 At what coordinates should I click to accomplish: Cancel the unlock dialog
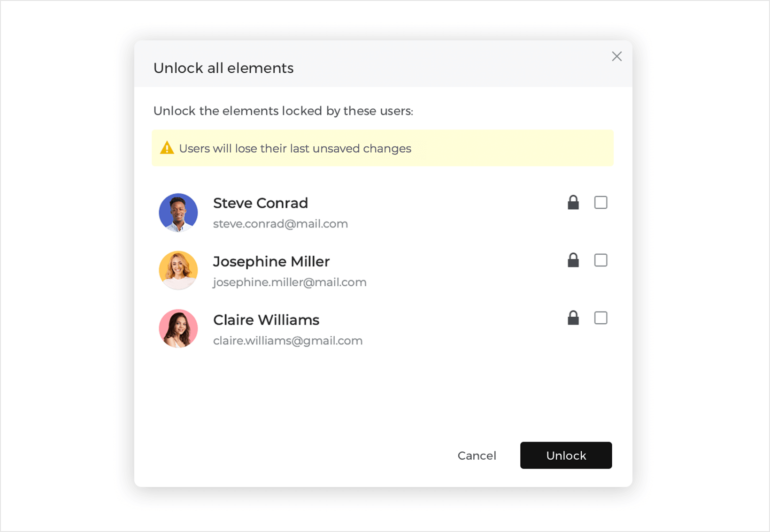pyautogui.click(x=477, y=456)
